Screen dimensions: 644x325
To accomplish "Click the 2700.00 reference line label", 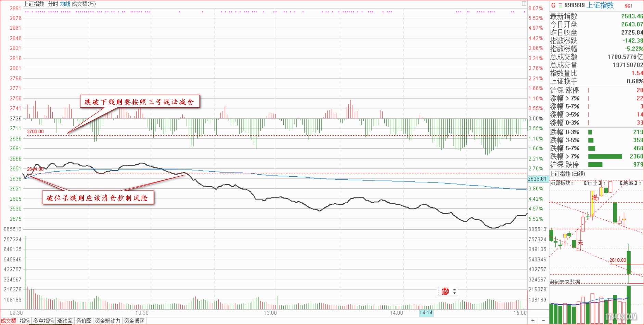I will point(35,132).
